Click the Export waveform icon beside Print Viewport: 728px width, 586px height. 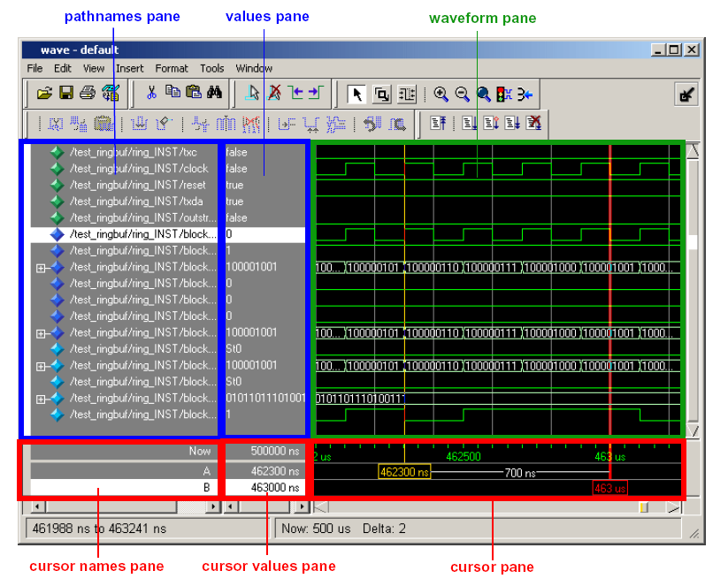point(111,94)
